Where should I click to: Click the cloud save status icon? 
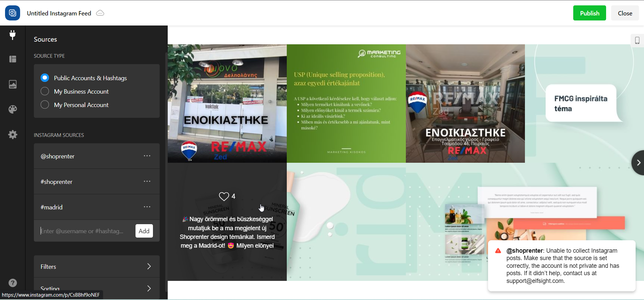pyautogui.click(x=100, y=13)
